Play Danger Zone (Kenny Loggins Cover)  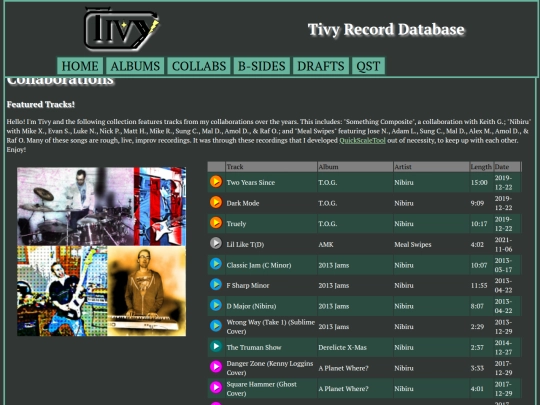tap(216, 367)
